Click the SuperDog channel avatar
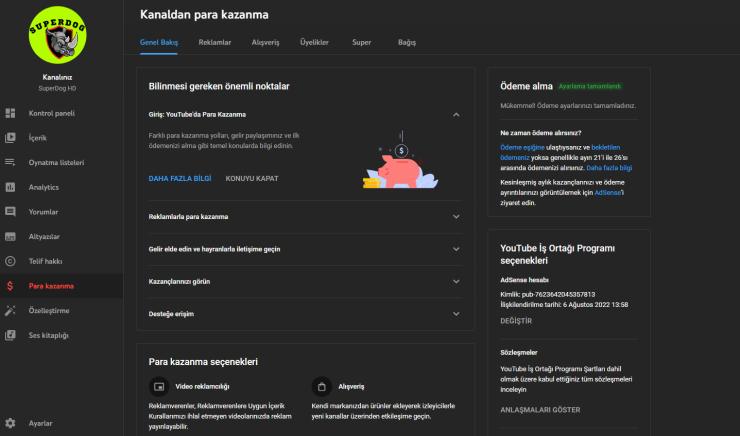The width and height of the screenshot is (740, 436). pos(57,35)
